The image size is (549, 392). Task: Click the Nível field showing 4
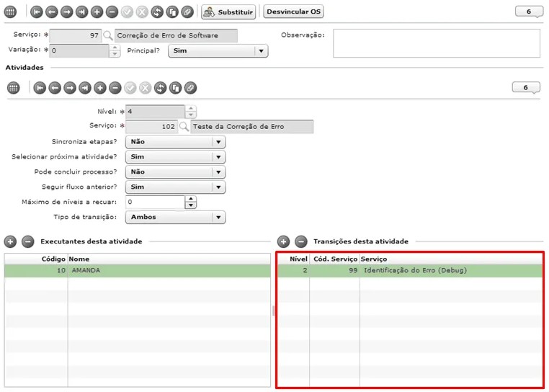click(155, 112)
